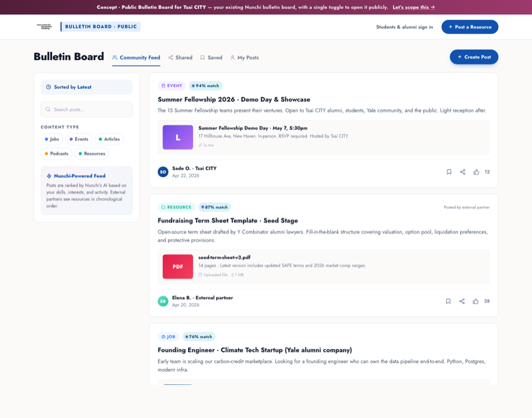532x418 pixels.
Task: Like the Fundraising Term Sheet Template post
Action: click(x=476, y=302)
